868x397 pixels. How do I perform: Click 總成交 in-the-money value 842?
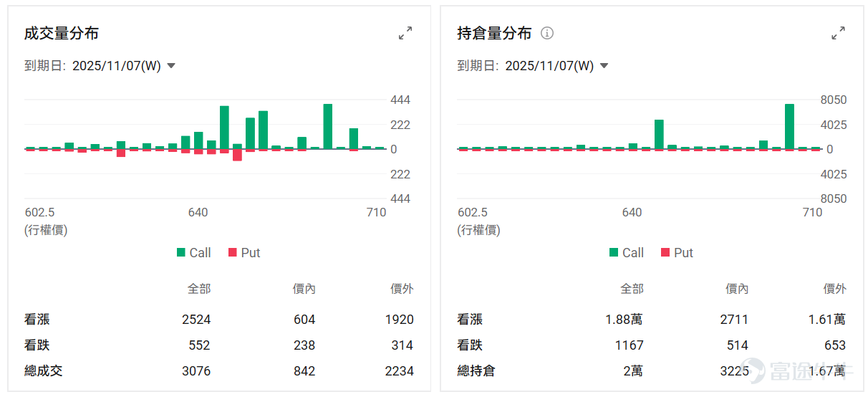click(x=304, y=371)
